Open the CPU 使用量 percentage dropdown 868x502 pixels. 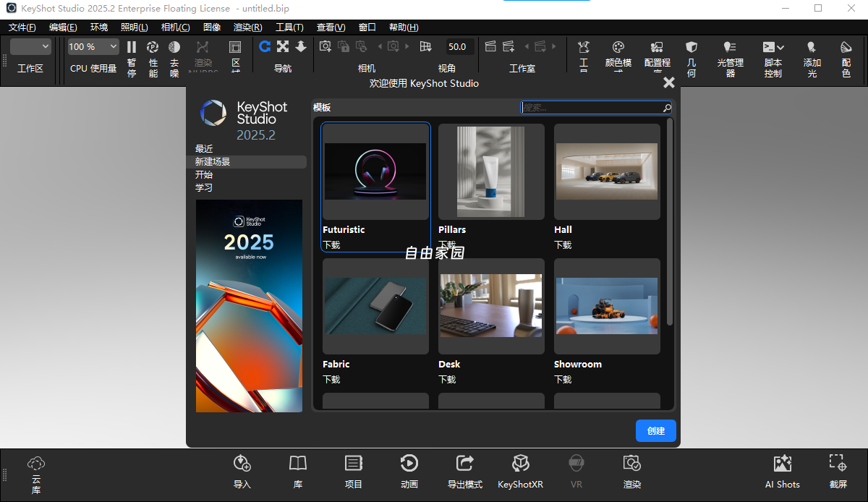pyautogui.click(x=93, y=46)
